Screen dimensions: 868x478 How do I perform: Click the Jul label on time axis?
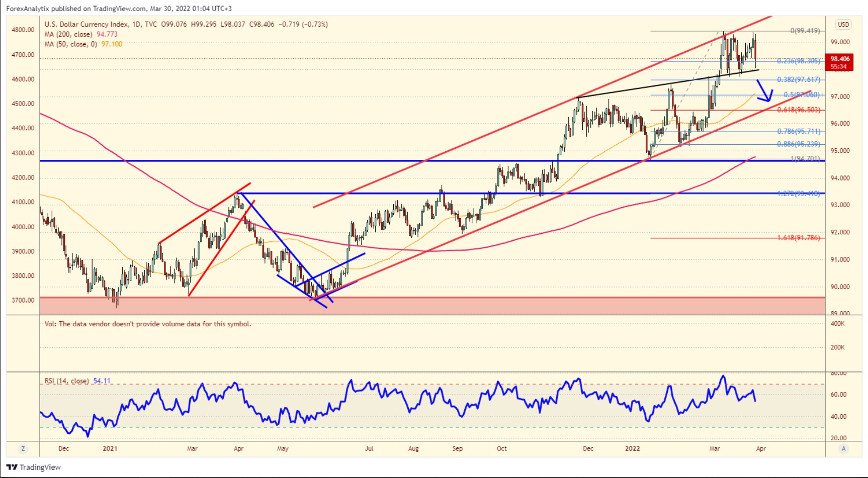(x=369, y=448)
